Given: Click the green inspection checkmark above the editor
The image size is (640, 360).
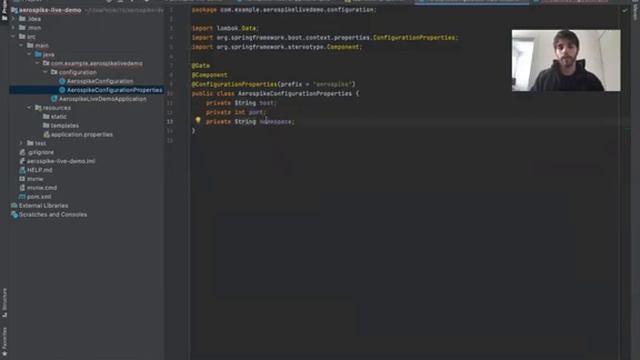Looking at the screenshot, I should tap(625, 11).
